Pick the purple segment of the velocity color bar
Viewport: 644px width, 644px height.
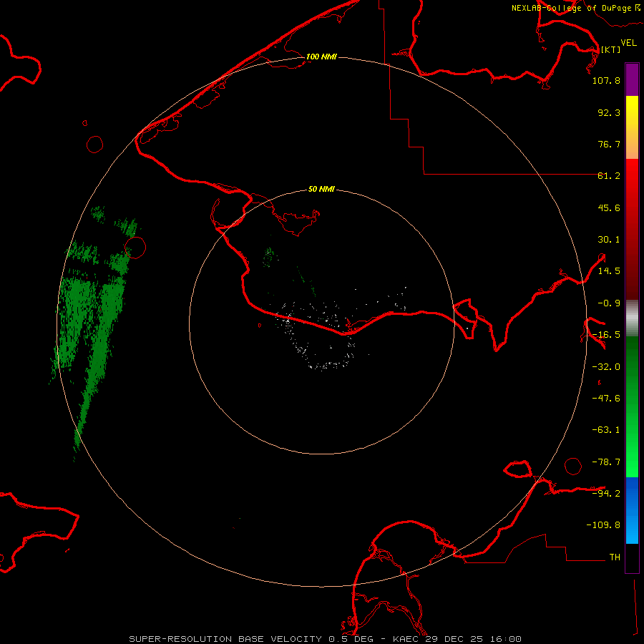(x=632, y=79)
